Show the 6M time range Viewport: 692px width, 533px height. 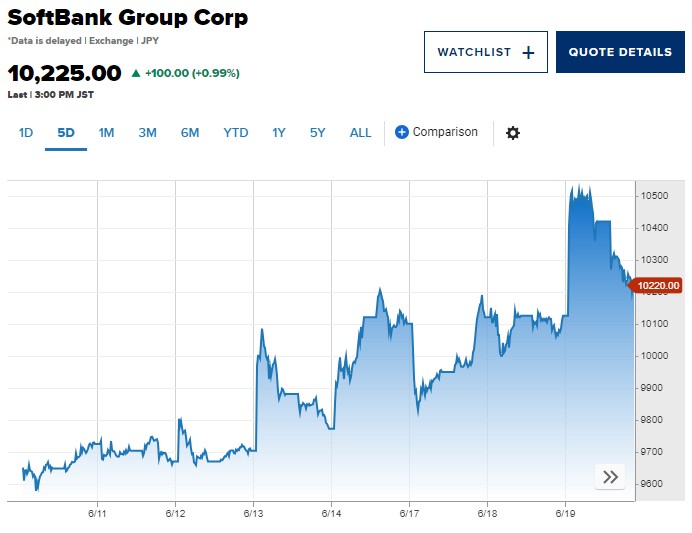190,133
